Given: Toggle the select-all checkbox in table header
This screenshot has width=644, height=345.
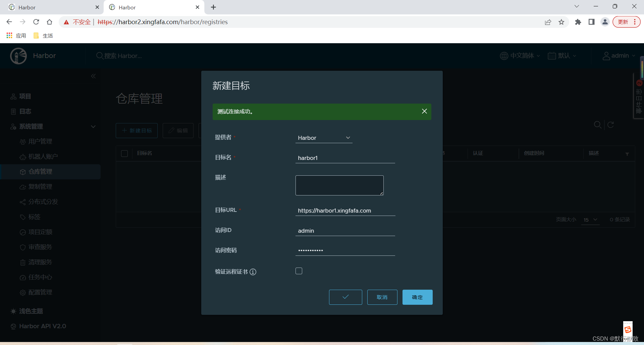Looking at the screenshot, I should (124, 153).
